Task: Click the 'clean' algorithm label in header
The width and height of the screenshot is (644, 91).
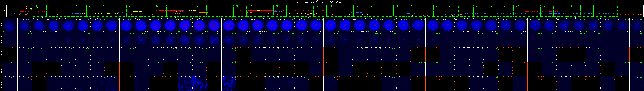Action: point(298,3)
